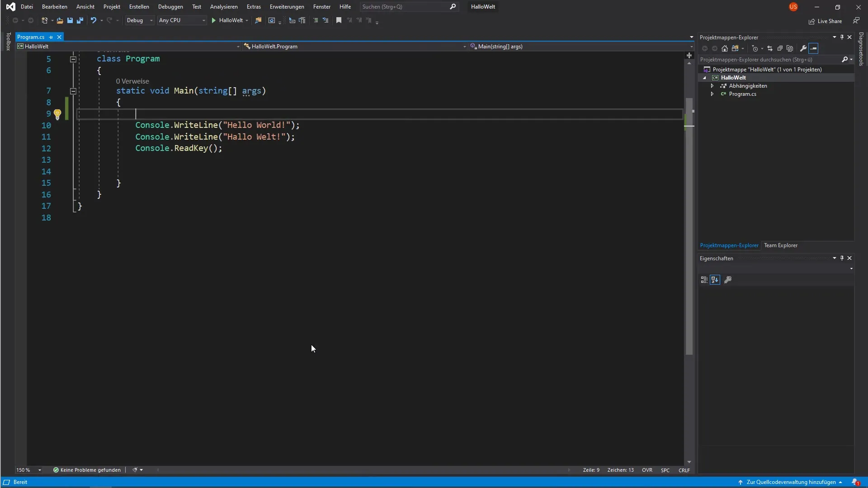Toggle the pin on Program.cs tab
The image size is (868, 488).
point(51,37)
